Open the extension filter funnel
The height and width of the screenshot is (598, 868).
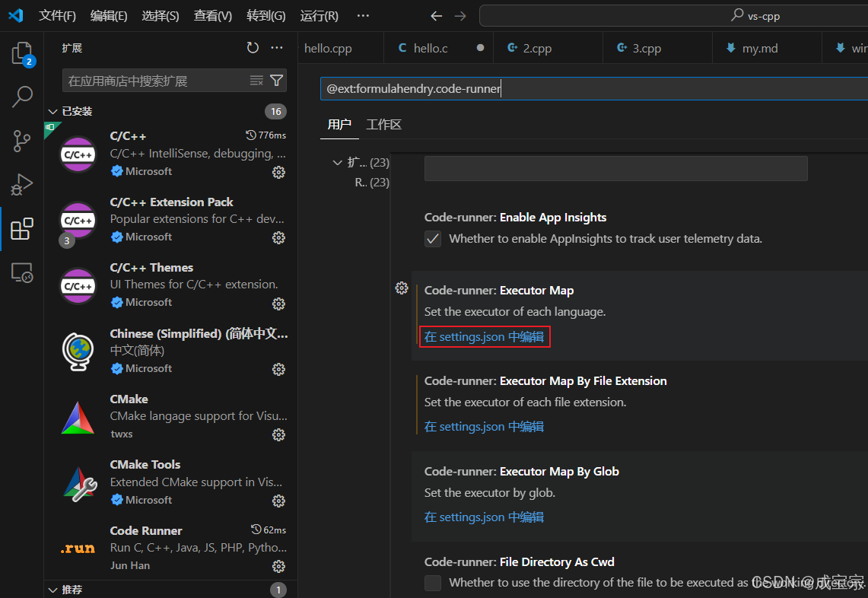[276, 81]
